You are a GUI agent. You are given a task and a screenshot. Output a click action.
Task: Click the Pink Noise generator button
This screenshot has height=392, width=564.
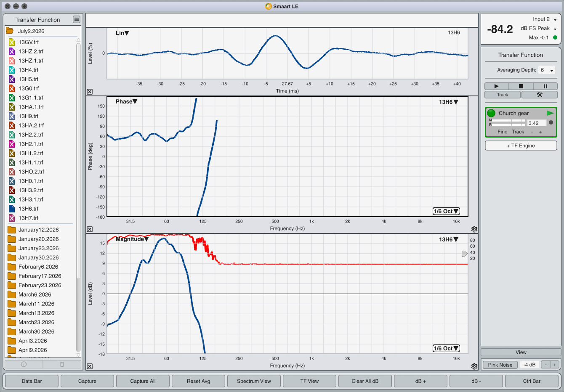500,365
